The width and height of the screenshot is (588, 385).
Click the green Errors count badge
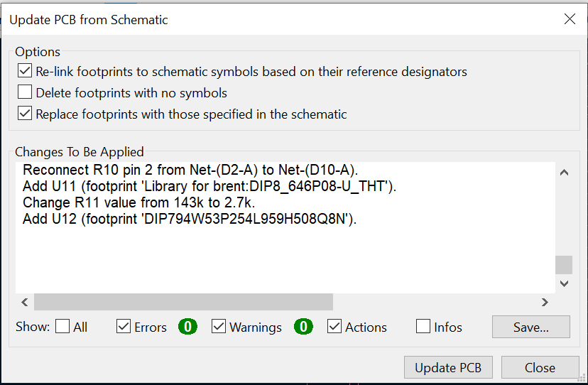pyautogui.click(x=187, y=327)
